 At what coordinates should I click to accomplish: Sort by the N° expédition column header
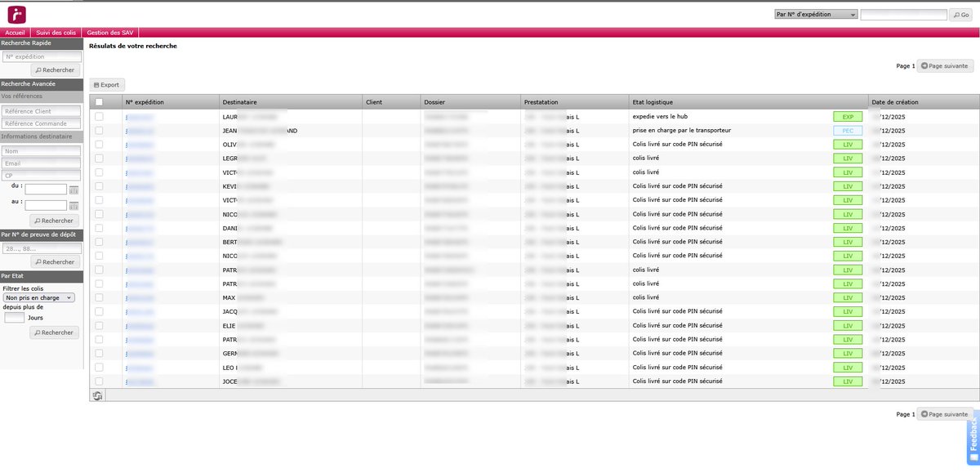point(170,102)
